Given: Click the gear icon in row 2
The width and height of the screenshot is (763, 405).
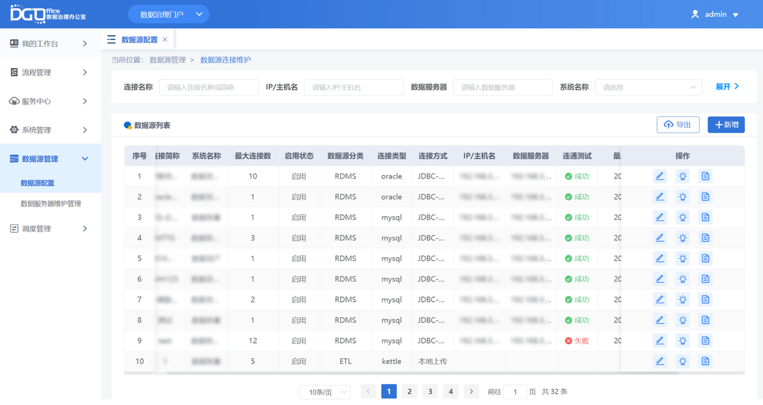Looking at the screenshot, I should coord(683,197).
